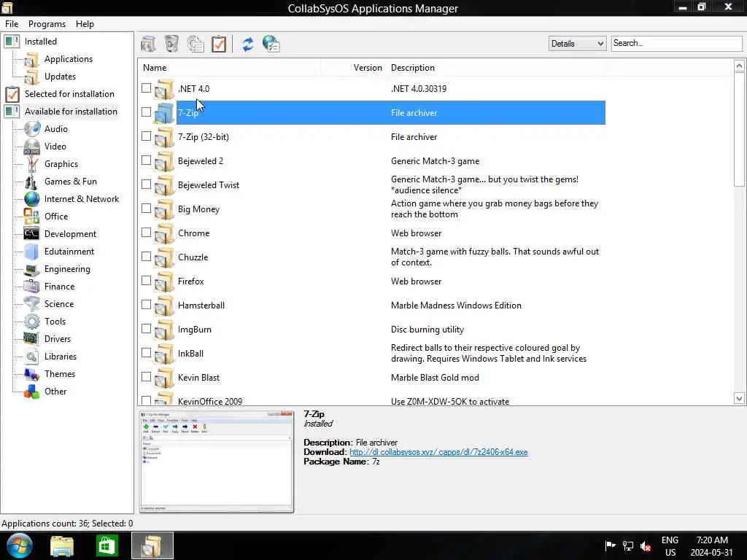747x560 pixels.
Task: Click the 7-Zip screenshot thumbnail
Action: [216, 462]
